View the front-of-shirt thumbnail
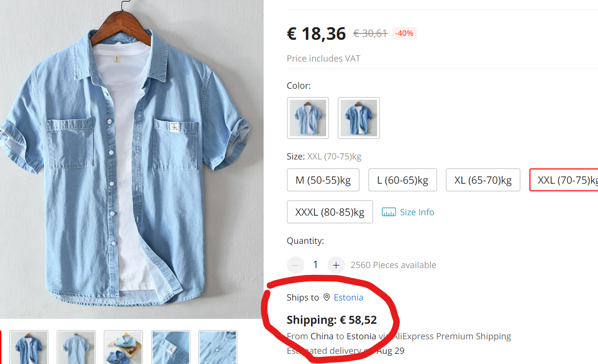598x364 pixels. (29, 347)
